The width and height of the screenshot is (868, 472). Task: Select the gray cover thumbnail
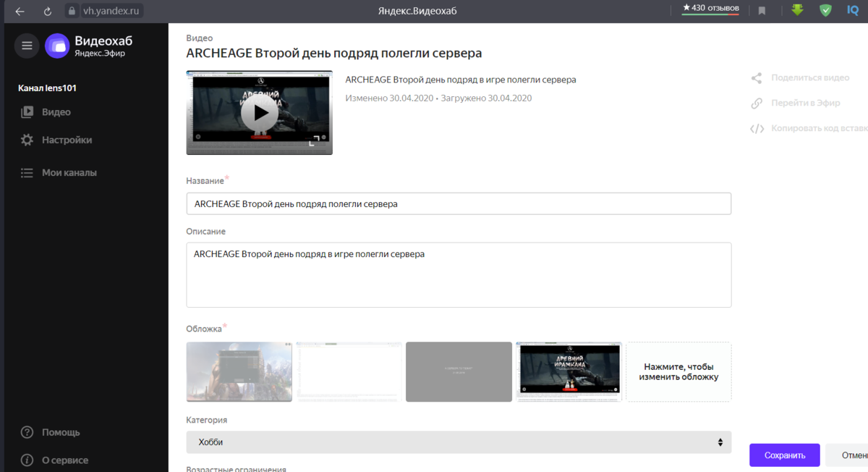tap(459, 372)
